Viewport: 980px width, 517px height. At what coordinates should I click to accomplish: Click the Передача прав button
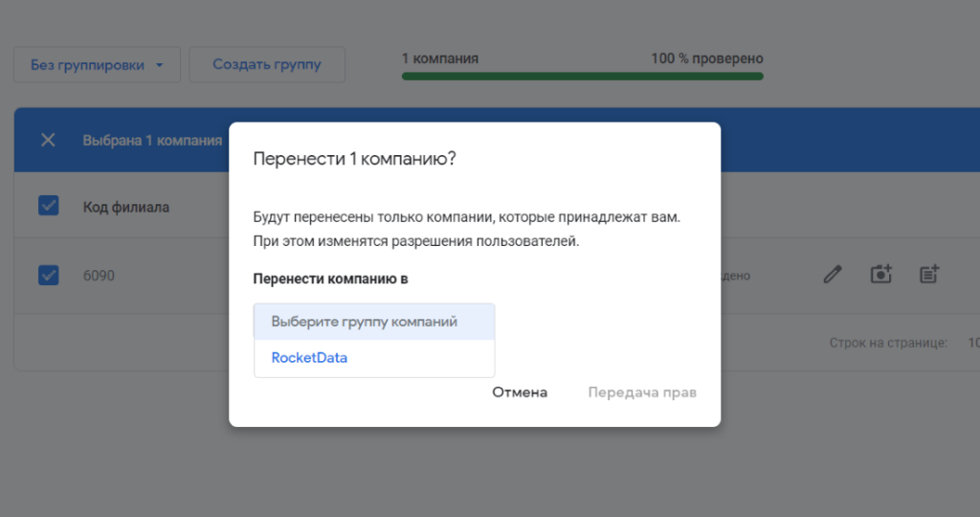click(x=642, y=393)
